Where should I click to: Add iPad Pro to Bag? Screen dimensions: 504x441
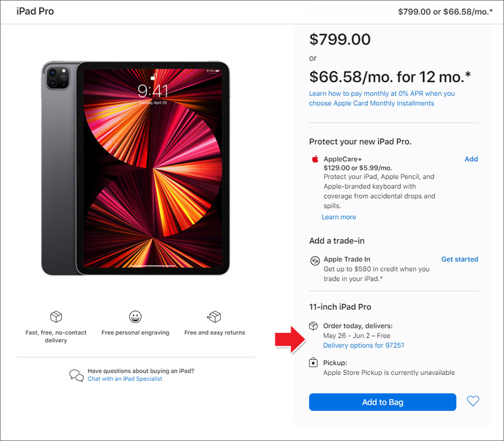[382, 402]
